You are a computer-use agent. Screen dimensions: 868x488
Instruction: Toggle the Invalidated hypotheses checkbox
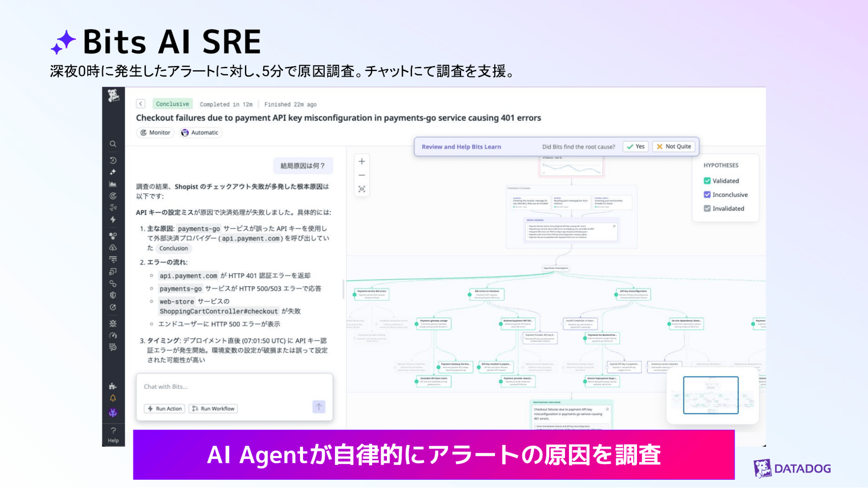click(x=708, y=208)
